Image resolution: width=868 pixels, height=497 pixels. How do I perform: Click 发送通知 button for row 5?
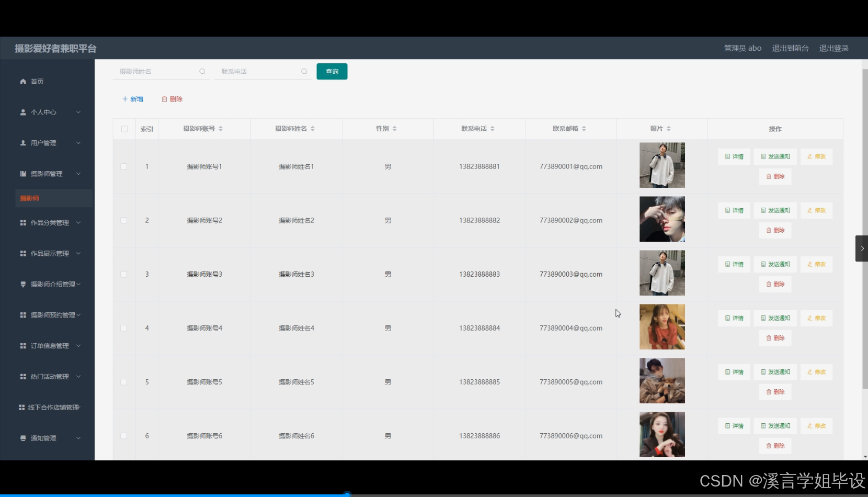(x=775, y=372)
